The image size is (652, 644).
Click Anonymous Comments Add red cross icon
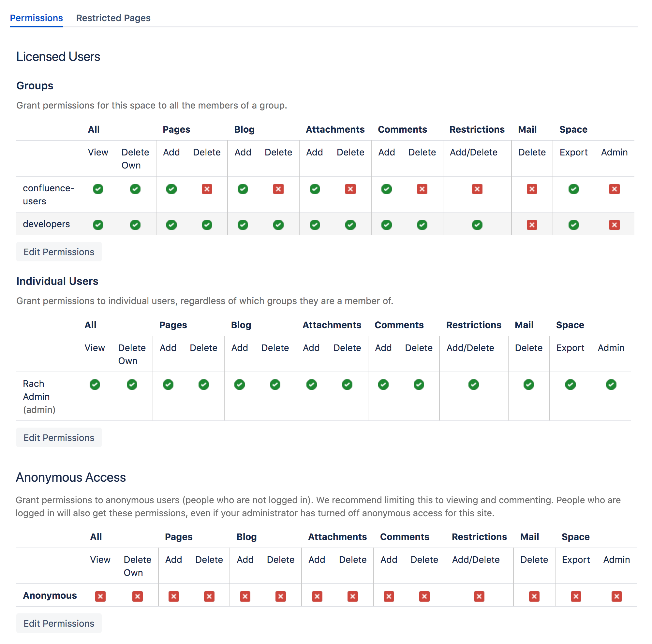click(x=389, y=596)
